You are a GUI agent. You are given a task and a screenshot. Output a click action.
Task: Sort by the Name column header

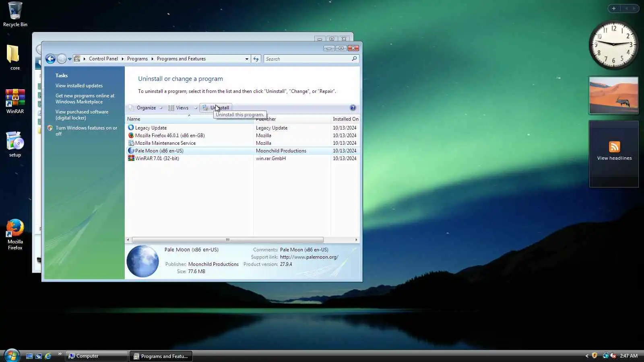click(x=189, y=119)
